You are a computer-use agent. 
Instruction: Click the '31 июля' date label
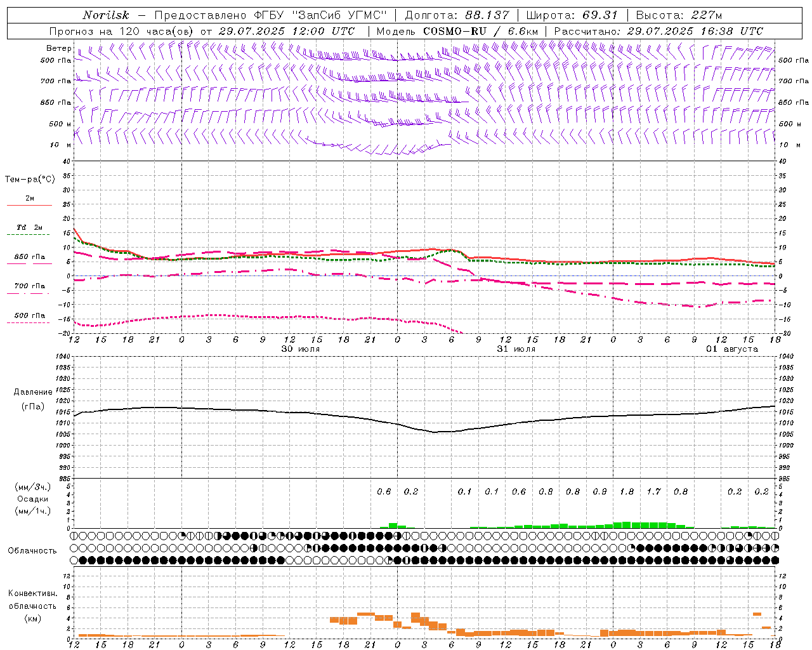pos(516,349)
